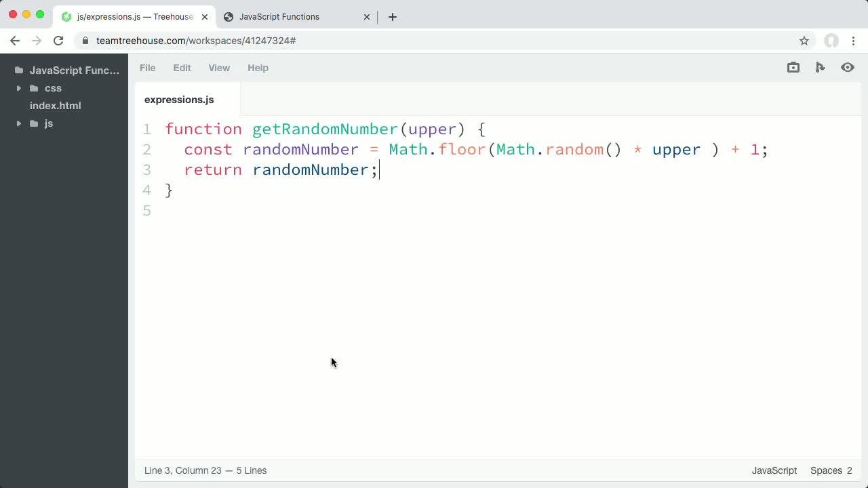Open the File menu
868x488 pixels.
pyautogui.click(x=147, y=68)
